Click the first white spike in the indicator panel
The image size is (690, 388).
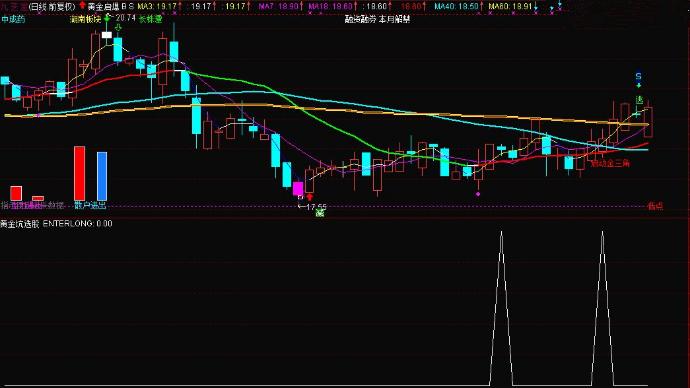click(501, 308)
